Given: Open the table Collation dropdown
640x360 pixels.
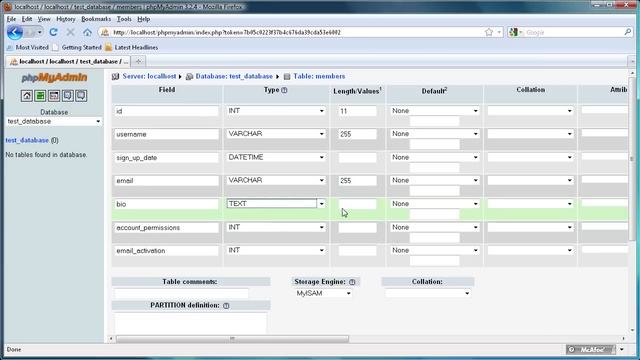Looking at the screenshot, I should coord(427,293).
